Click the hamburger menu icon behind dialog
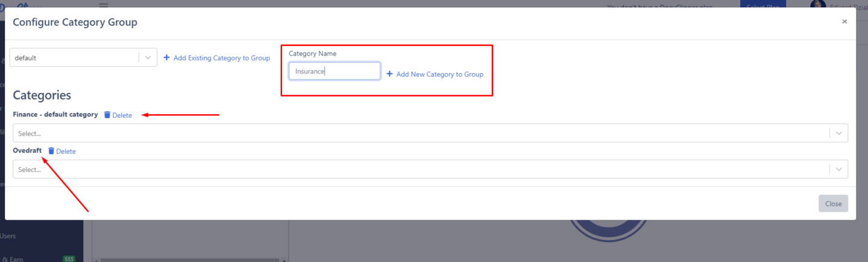The width and height of the screenshot is (868, 262). (x=104, y=4)
